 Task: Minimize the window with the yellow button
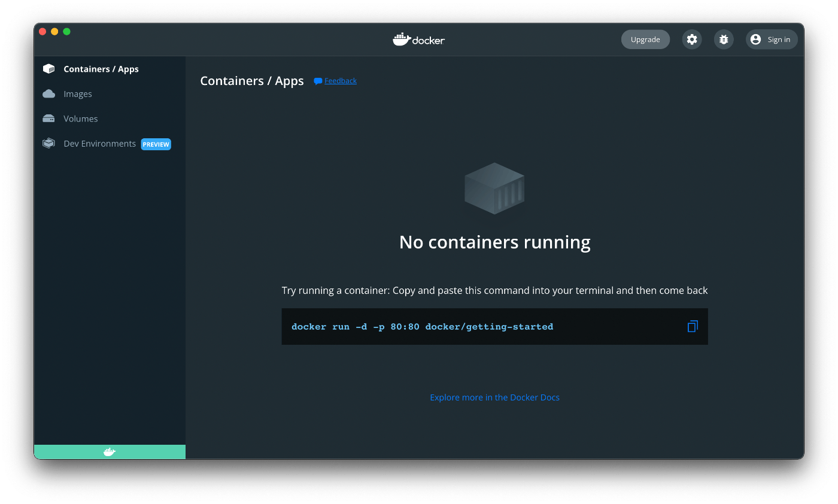(x=54, y=32)
